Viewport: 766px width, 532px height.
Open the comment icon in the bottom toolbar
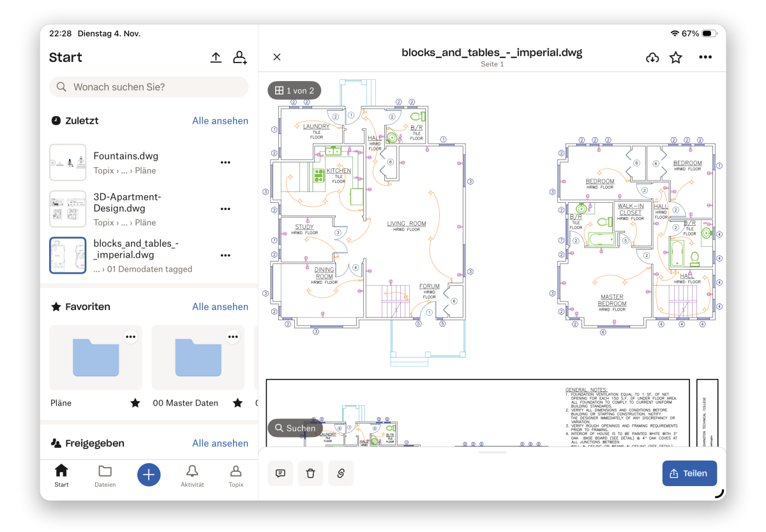click(280, 473)
